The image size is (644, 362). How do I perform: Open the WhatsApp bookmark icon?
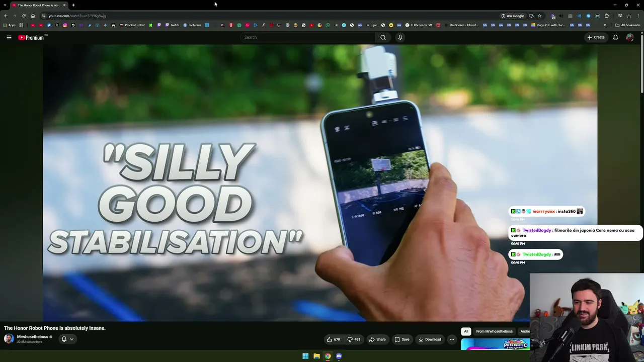coord(328,25)
